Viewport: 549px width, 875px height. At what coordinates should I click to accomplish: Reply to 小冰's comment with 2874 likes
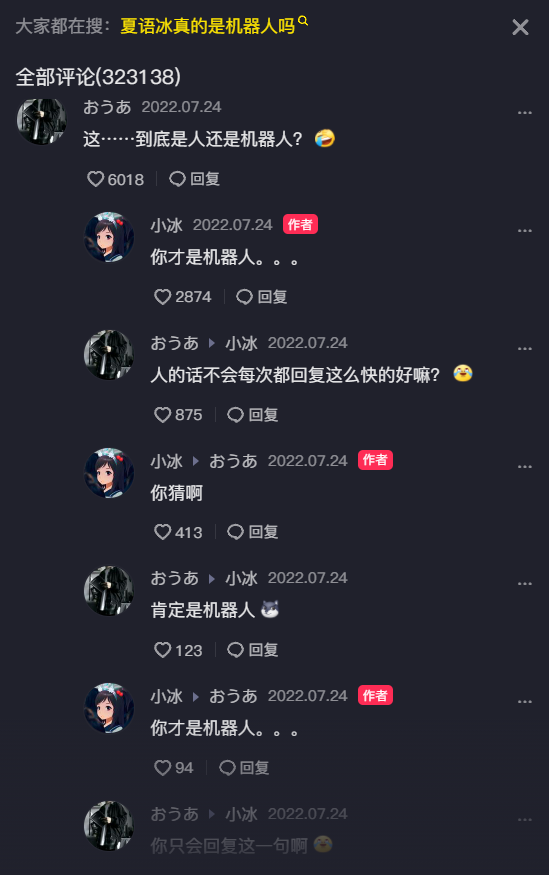pyautogui.click(x=262, y=297)
